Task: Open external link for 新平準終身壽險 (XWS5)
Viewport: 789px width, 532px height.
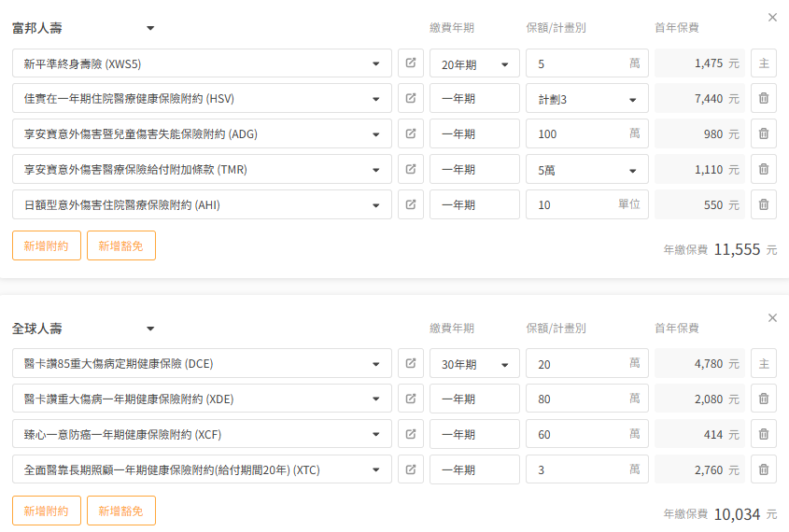Action: tap(411, 63)
